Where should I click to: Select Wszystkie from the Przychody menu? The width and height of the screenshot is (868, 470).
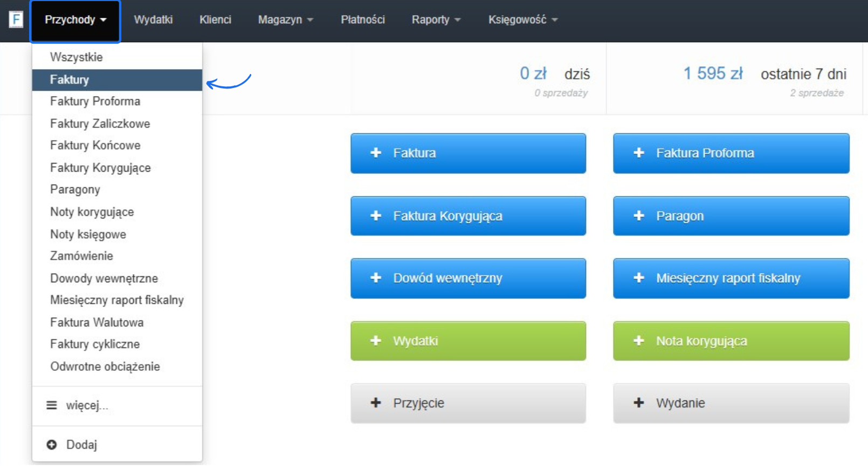point(117,57)
